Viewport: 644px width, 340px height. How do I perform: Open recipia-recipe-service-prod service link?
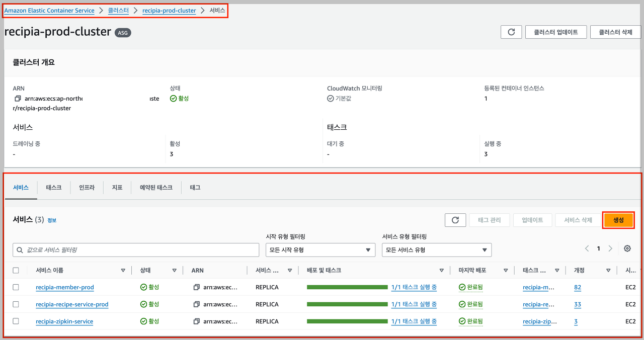[72, 304]
